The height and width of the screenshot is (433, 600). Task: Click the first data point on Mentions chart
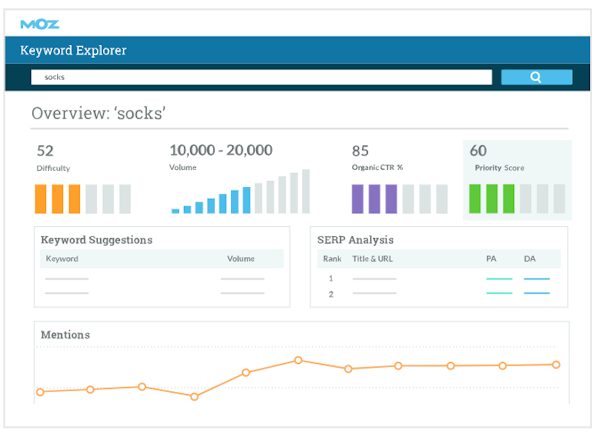(x=40, y=392)
